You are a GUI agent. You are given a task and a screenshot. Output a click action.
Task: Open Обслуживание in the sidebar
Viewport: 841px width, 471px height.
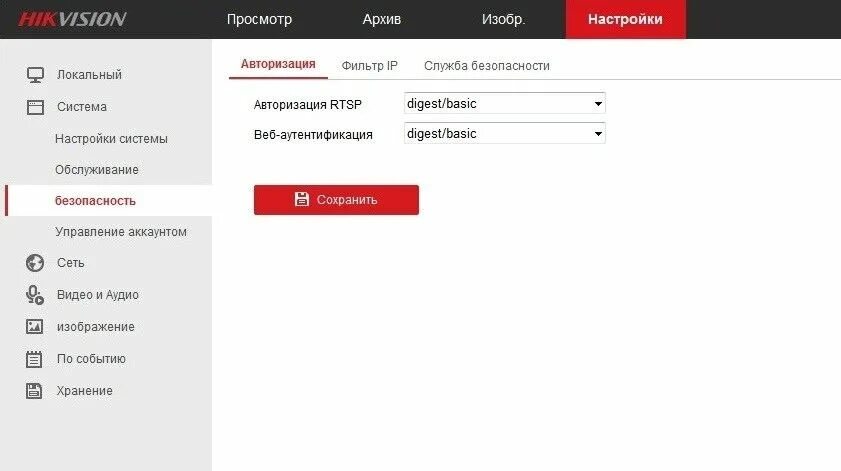pyautogui.click(x=97, y=170)
